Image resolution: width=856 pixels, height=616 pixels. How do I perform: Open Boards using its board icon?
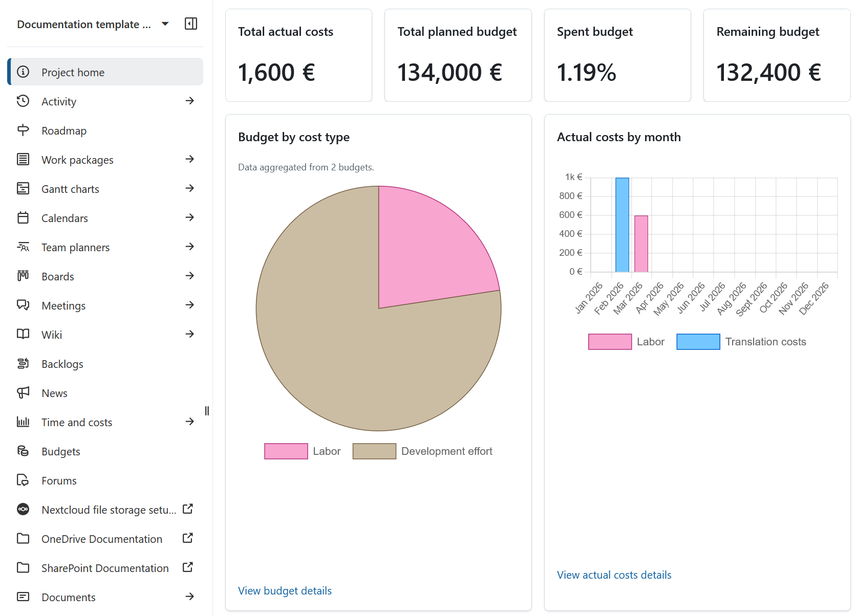click(23, 276)
